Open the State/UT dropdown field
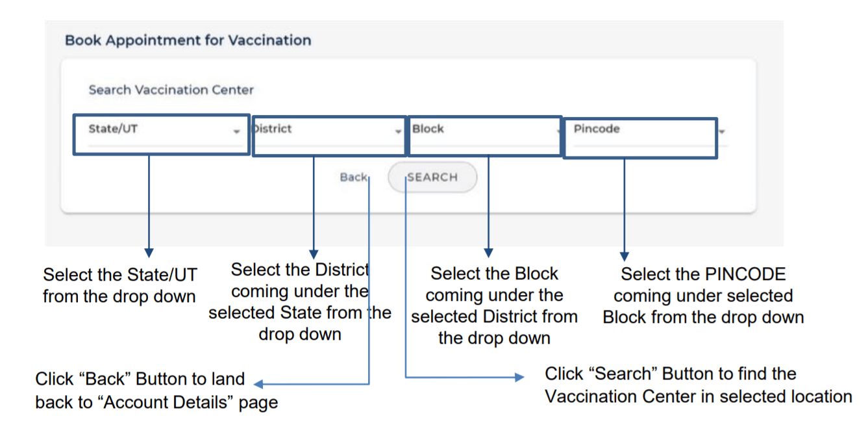This screenshot has width=868, height=436. pyautogui.click(x=161, y=135)
